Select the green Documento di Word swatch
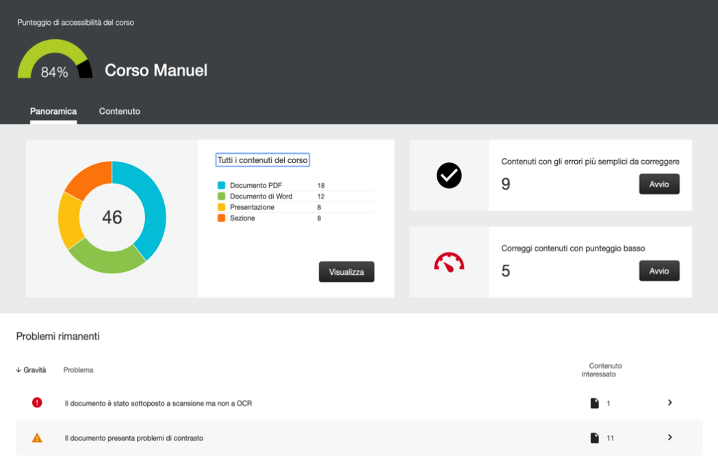The height and width of the screenshot is (468, 718). click(x=221, y=197)
